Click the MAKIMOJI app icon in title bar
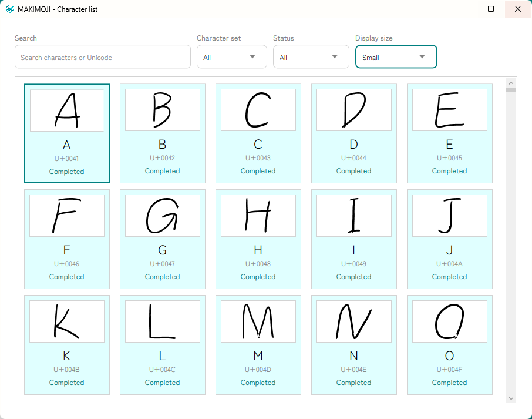Image resolution: width=532 pixels, height=419 pixels. coord(10,9)
